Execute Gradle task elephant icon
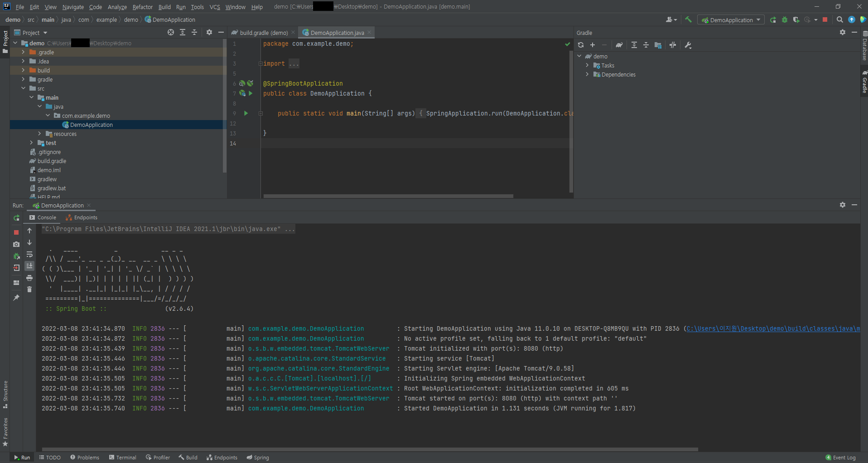 pyautogui.click(x=619, y=45)
